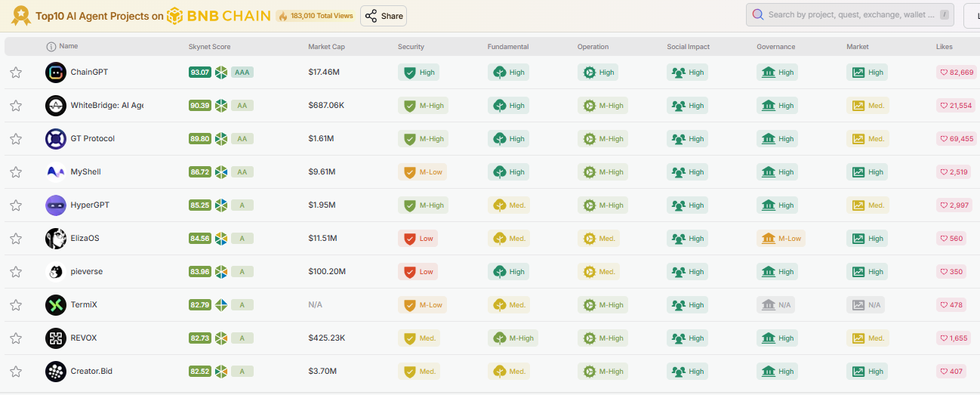Open the ElizaOS avatar icon
Image resolution: width=980 pixels, height=395 pixels.
[x=56, y=239]
